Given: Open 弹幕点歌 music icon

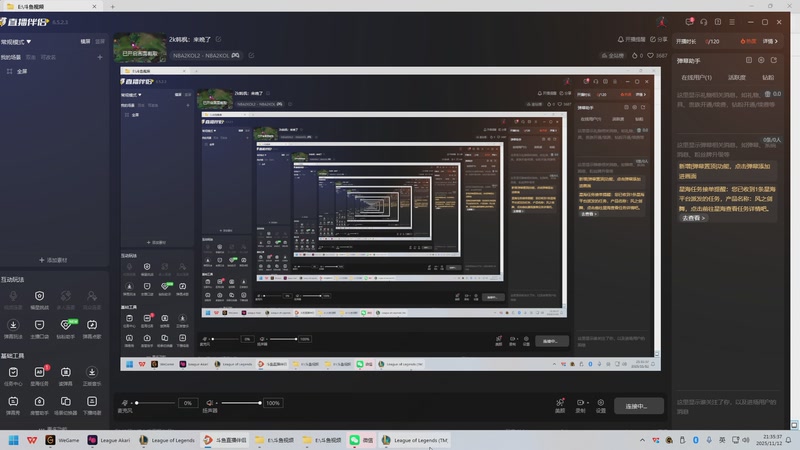Looking at the screenshot, I should 92,329.
